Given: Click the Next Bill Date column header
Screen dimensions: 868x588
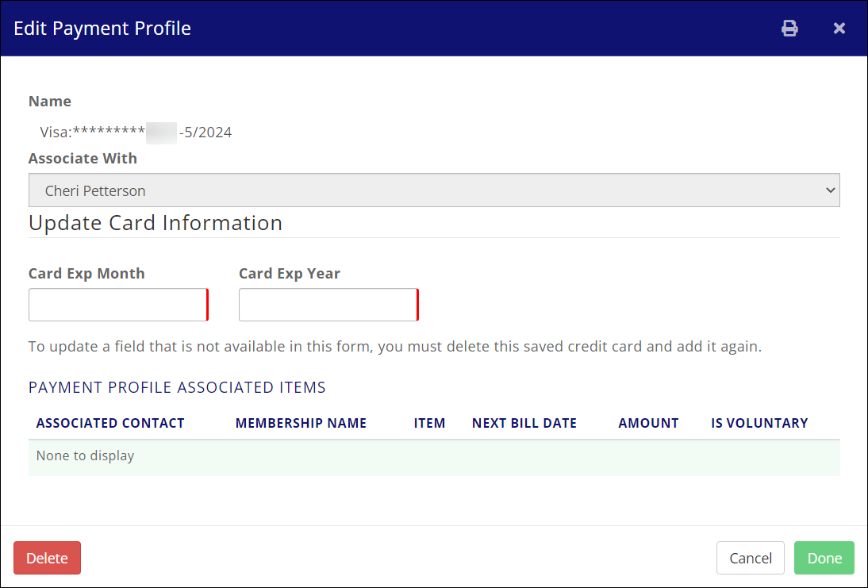Looking at the screenshot, I should click(x=524, y=423).
